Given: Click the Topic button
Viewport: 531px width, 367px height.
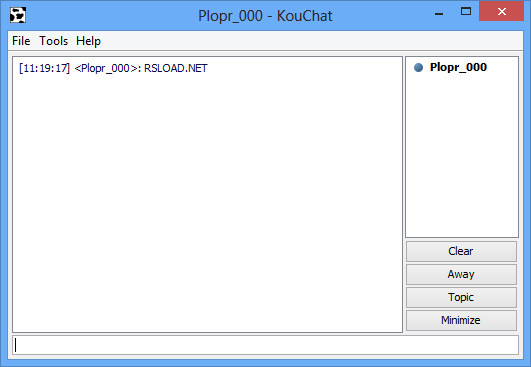Looking at the screenshot, I should pyautogui.click(x=461, y=297).
